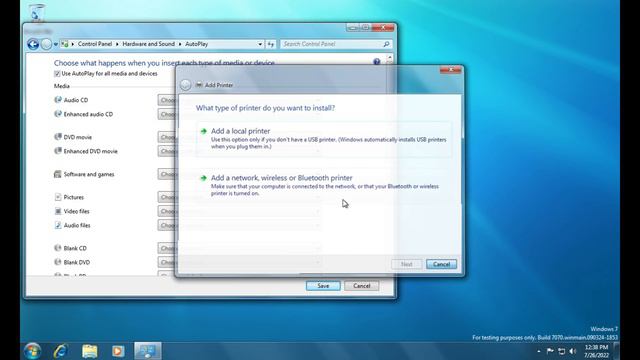Open Windows Explorer from the taskbar

click(x=89, y=351)
